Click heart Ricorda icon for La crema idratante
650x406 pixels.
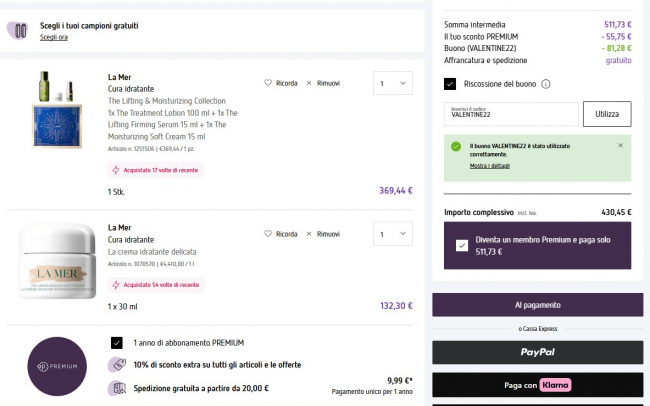pyautogui.click(x=268, y=234)
